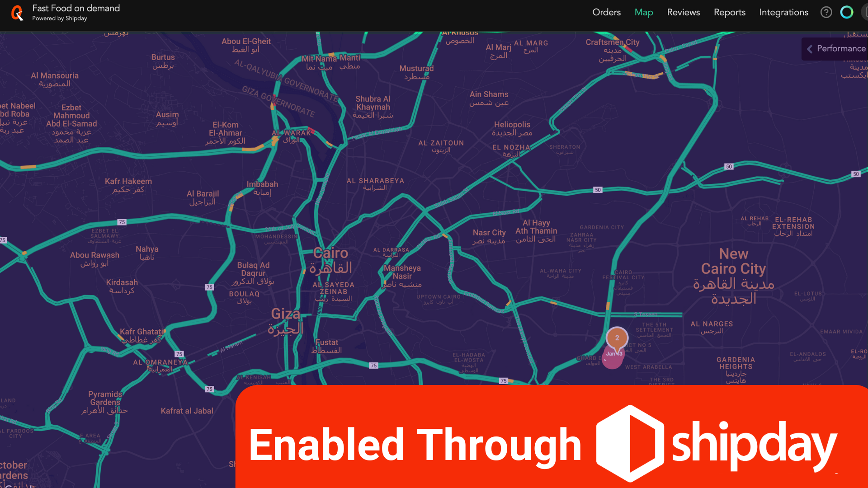Navigate to the Orders tab
The width and height of the screenshot is (868, 488).
click(606, 13)
